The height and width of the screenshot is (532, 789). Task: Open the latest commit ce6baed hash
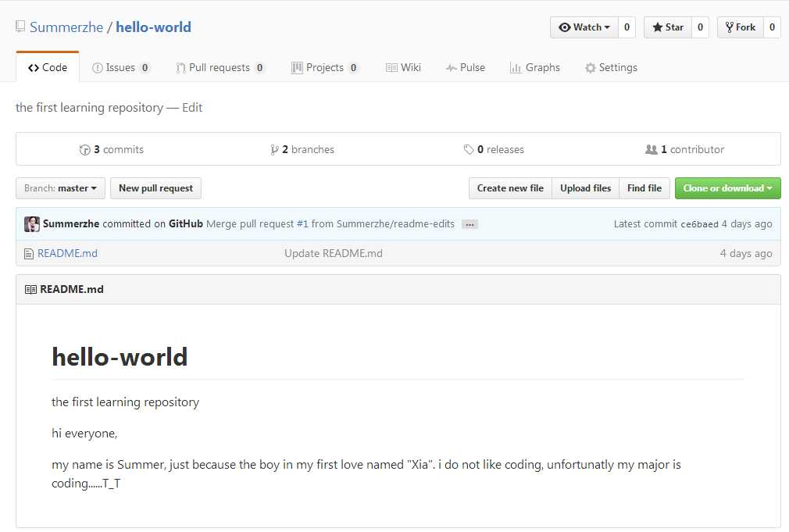click(699, 224)
